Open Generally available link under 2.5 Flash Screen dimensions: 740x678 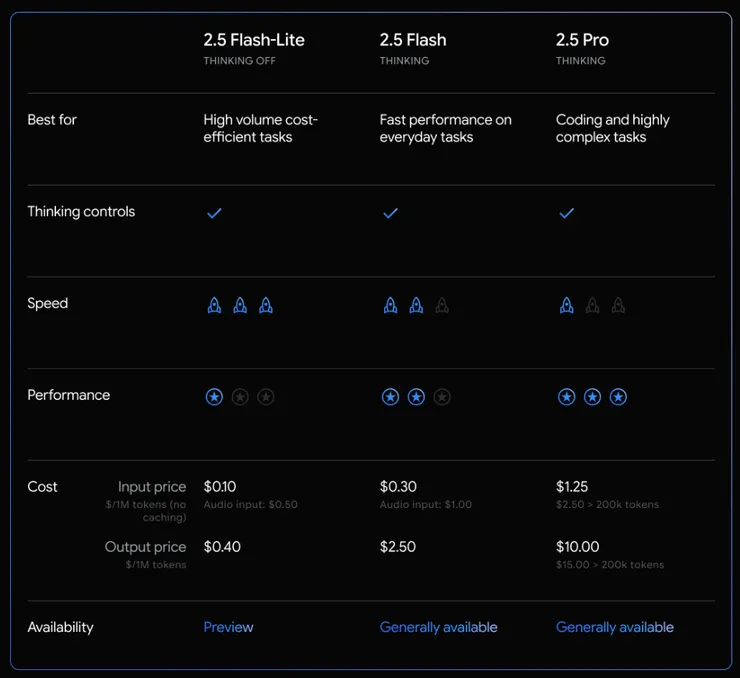[x=438, y=627]
